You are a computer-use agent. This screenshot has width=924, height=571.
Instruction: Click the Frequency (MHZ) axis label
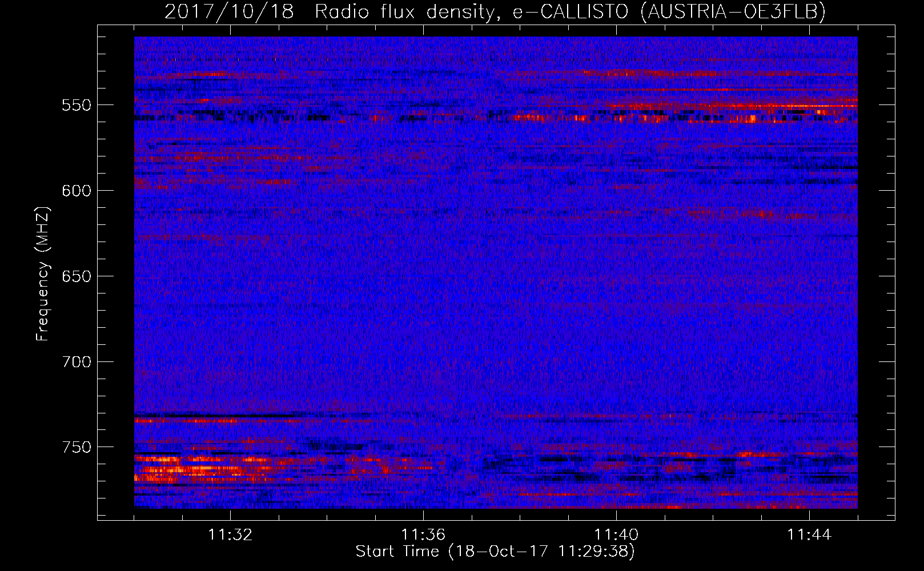[x=43, y=274]
